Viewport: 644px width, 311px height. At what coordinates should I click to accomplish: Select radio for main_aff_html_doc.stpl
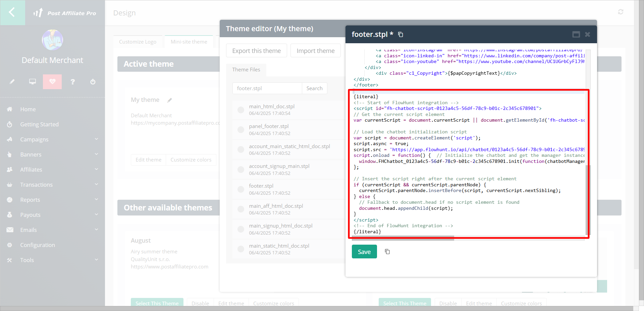241,209
